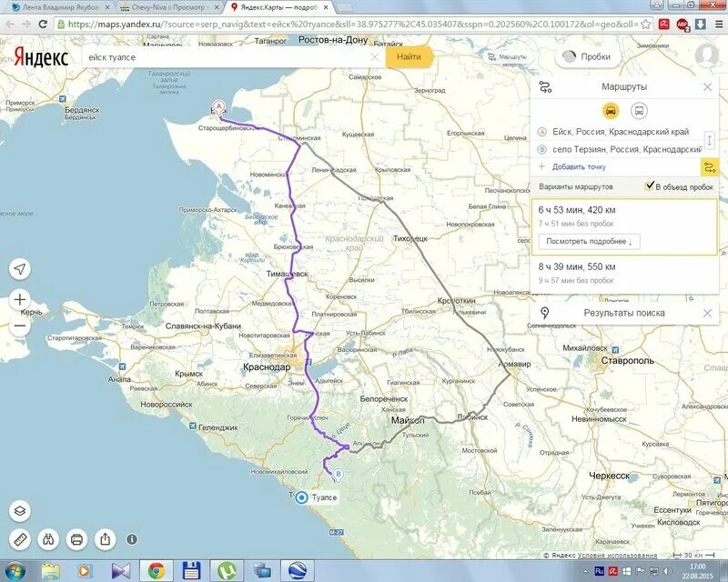
Task: Click the Туапсе search result marker
Action: [x=302, y=497]
